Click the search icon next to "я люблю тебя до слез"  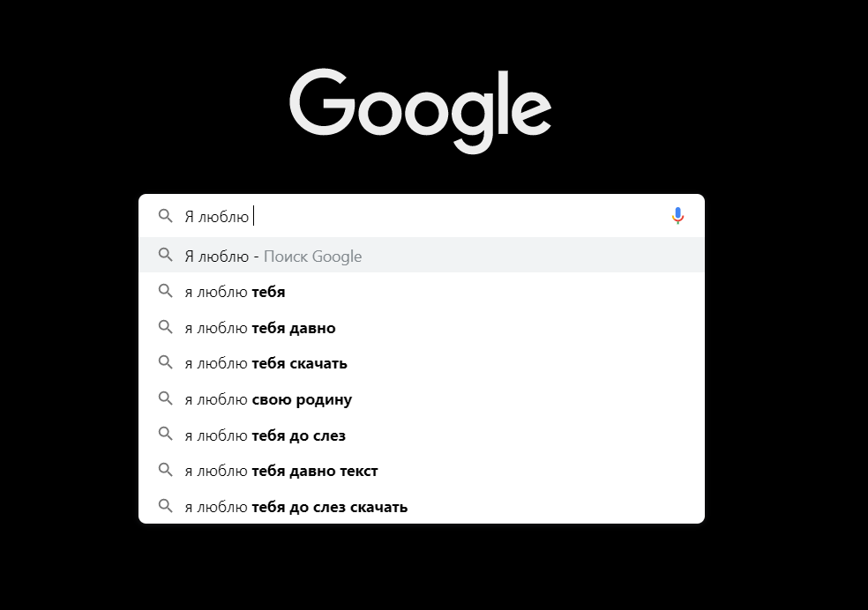[x=166, y=435]
